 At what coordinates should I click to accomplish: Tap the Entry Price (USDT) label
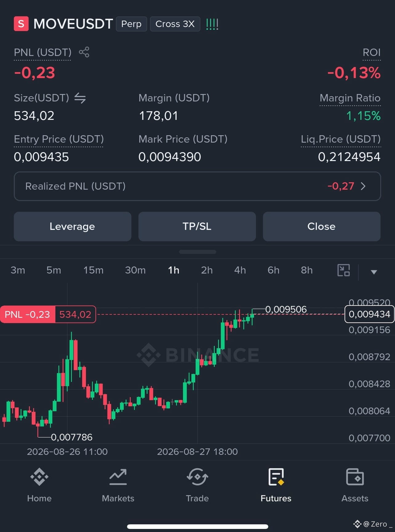click(59, 139)
